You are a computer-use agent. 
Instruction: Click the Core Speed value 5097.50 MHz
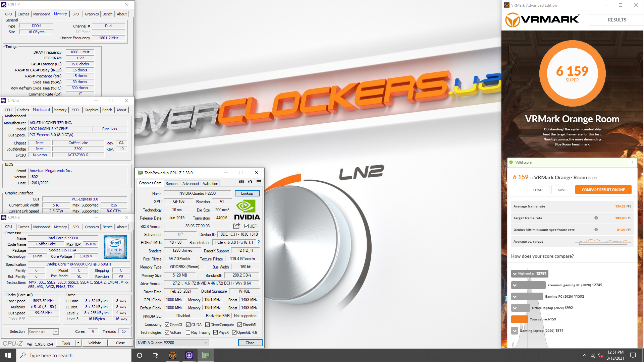coord(44,301)
